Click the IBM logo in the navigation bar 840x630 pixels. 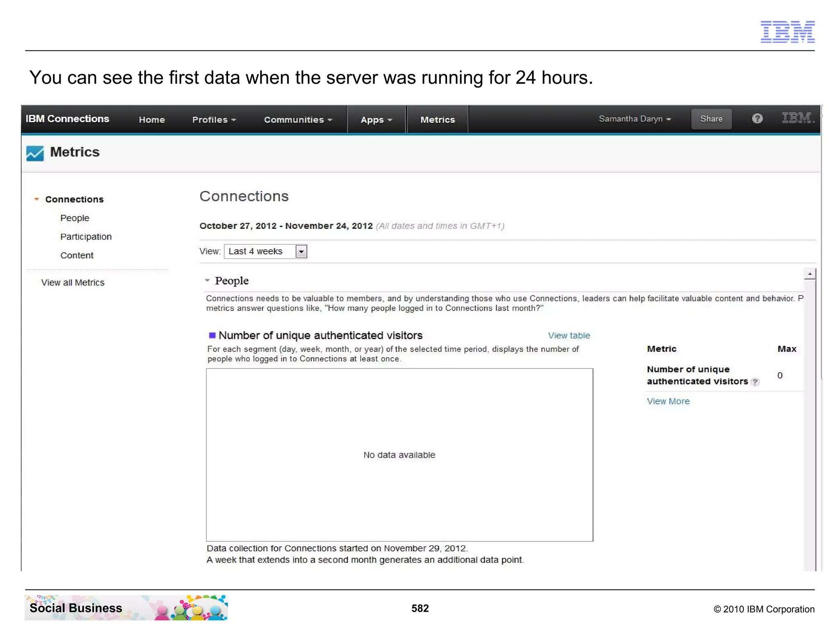click(797, 119)
